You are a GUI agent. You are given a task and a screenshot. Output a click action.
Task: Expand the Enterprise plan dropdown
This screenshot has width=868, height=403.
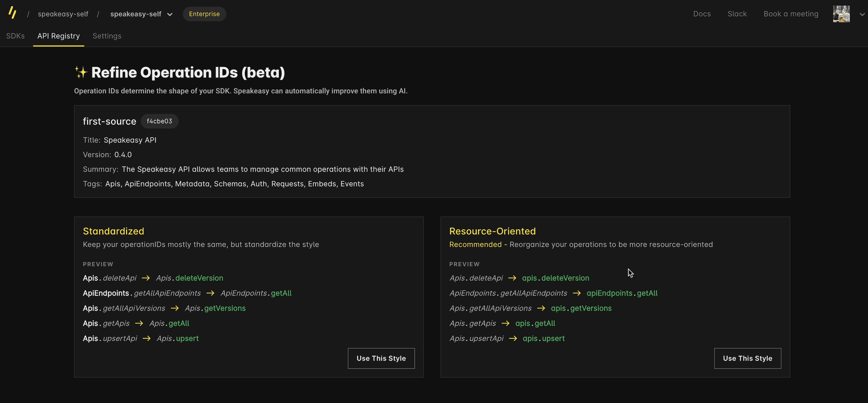[x=204, y=13]
